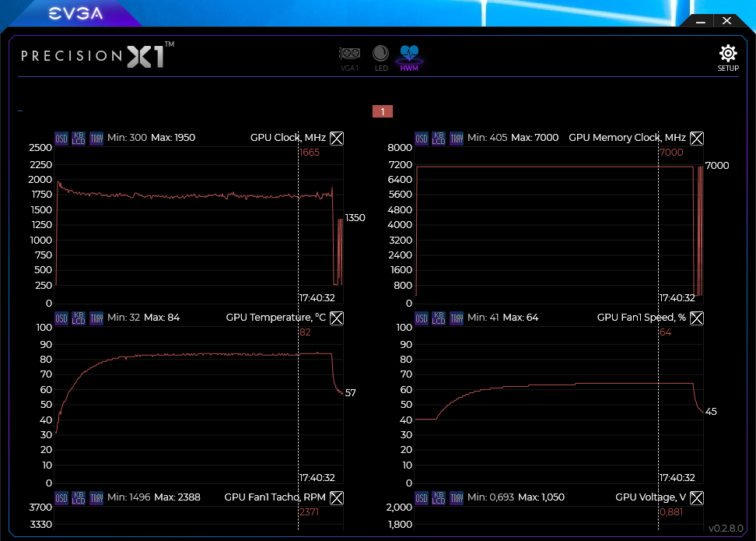
Task: Click the red '2371' tacho reading
Action: [309, 512]
